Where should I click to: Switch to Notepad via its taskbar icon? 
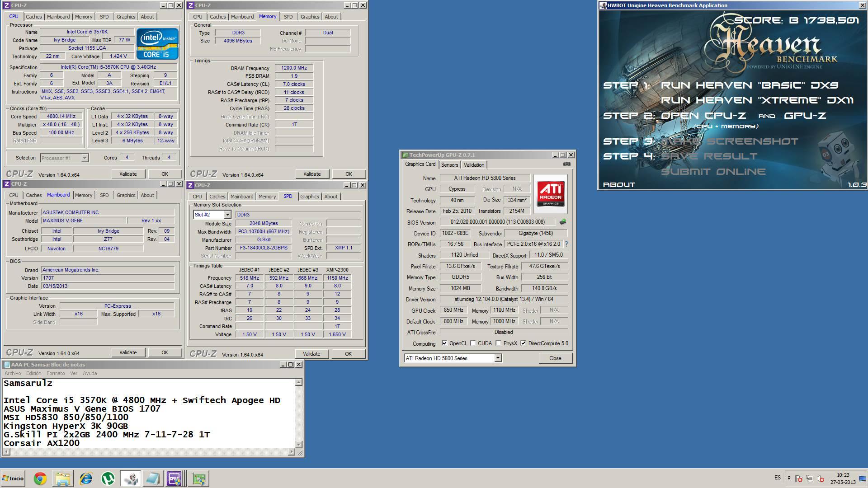click(x=152, y=479)
